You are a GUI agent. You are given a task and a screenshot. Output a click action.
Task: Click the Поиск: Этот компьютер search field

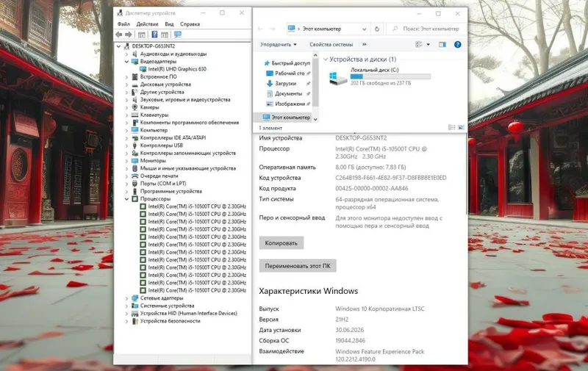[x=427, y=29]
